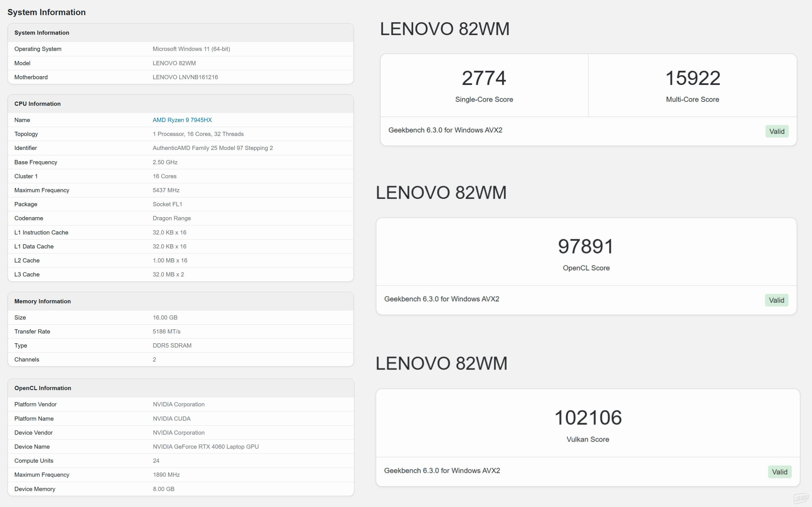Click the 'Single-Core Score' label
812x507 pixels.
click(484, 99)
